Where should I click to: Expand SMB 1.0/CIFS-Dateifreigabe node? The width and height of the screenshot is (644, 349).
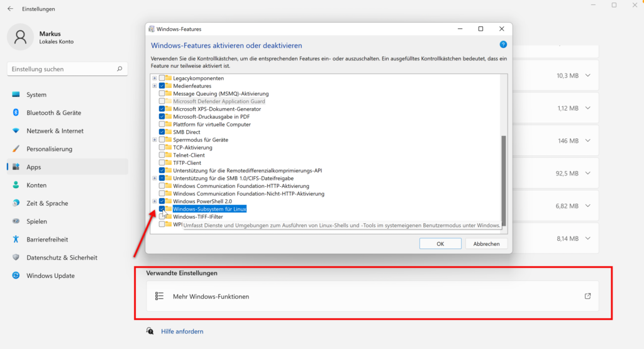pos(155,178)
